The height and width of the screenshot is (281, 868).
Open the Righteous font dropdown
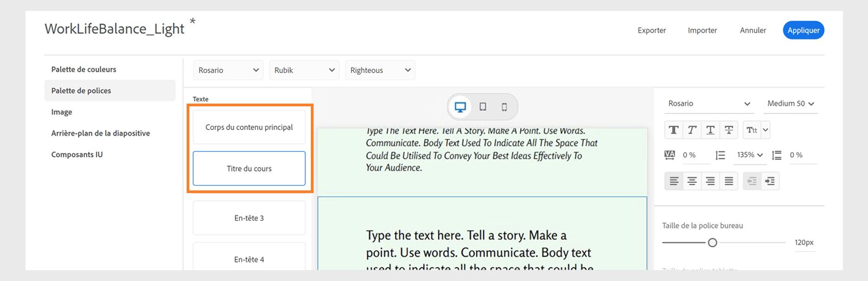tap(380, 71)
